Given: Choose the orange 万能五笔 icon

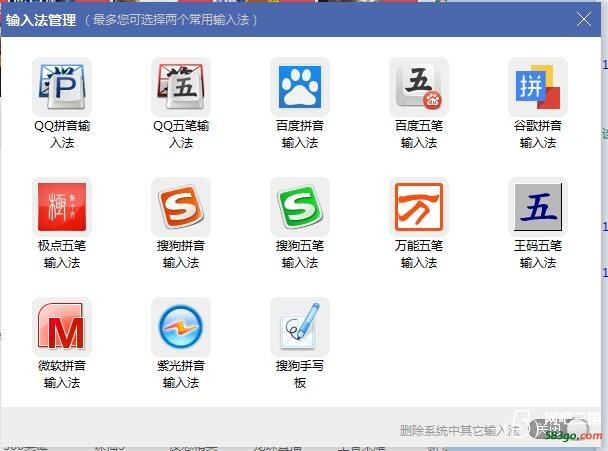Looking at the screenshot, I should click(419, 207).
